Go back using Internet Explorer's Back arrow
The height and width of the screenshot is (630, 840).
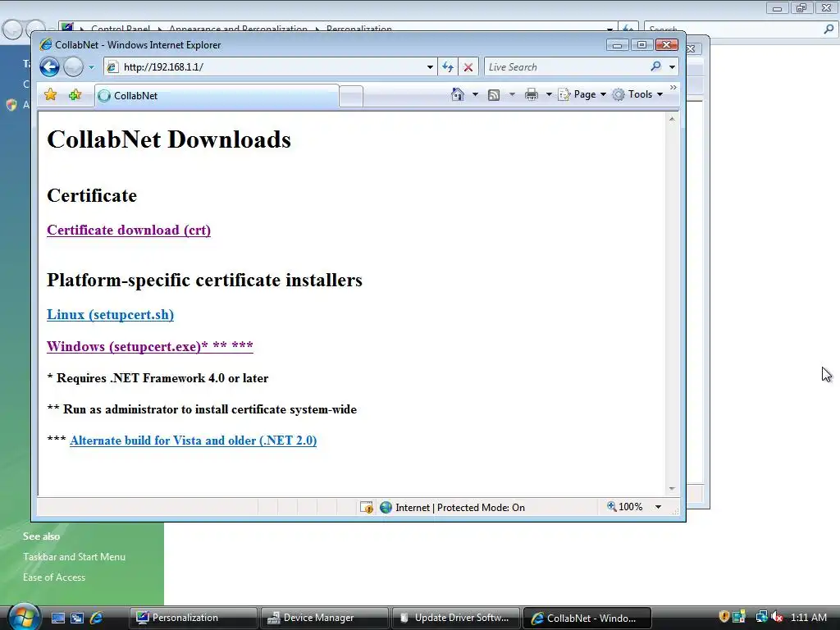pos(50,67)
